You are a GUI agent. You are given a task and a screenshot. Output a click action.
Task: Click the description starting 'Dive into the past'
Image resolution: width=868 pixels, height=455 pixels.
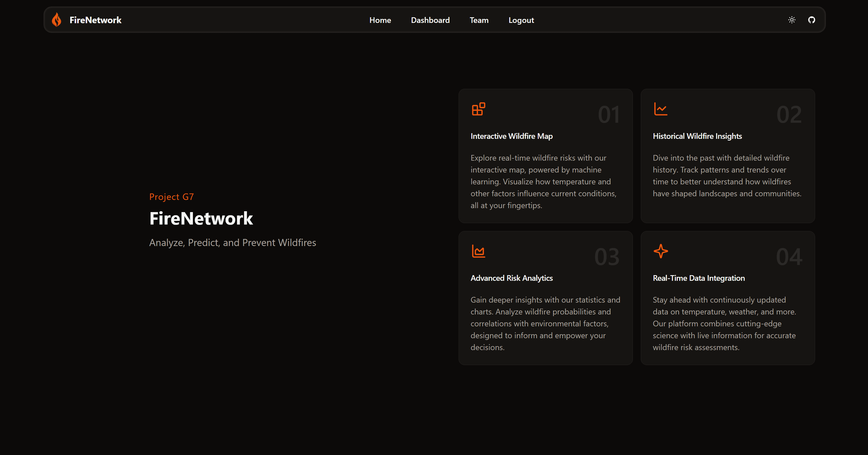click(x=727, y=176)
